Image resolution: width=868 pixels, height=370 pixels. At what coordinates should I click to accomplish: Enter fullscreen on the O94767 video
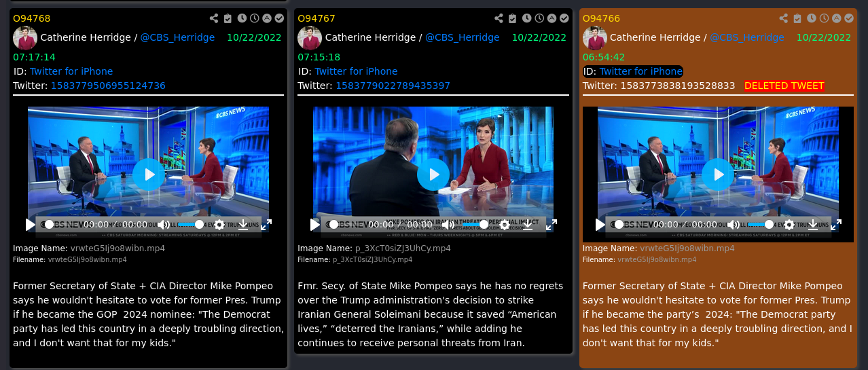pos(551,224)
